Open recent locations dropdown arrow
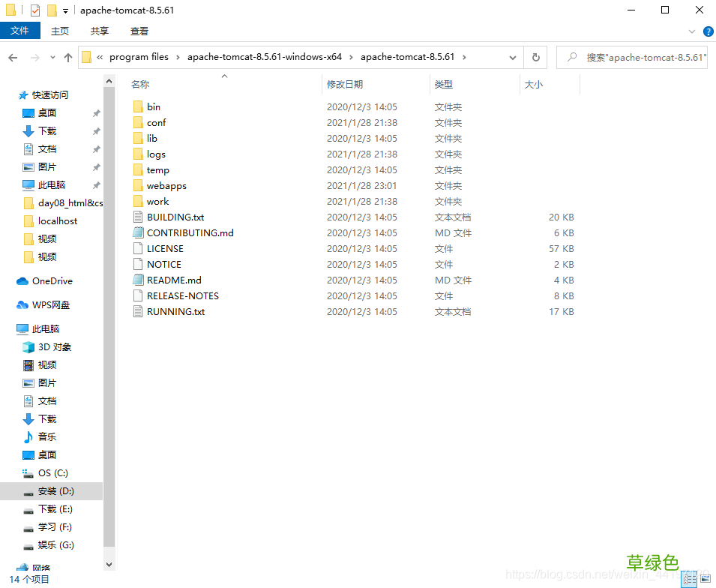Screen dimensions: 716x588 point(52,58)
